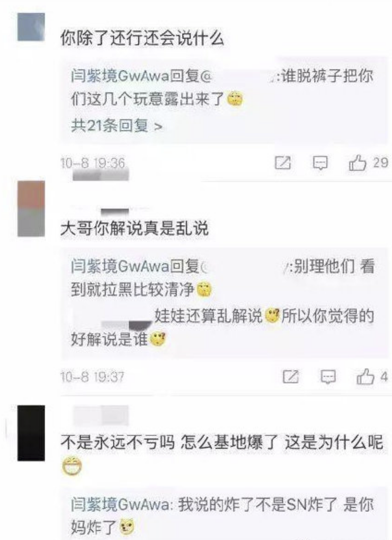Tap comment text 大哥你解说真是乱说
The height and width of the screenshot is (540, 392).
[134, 228]
